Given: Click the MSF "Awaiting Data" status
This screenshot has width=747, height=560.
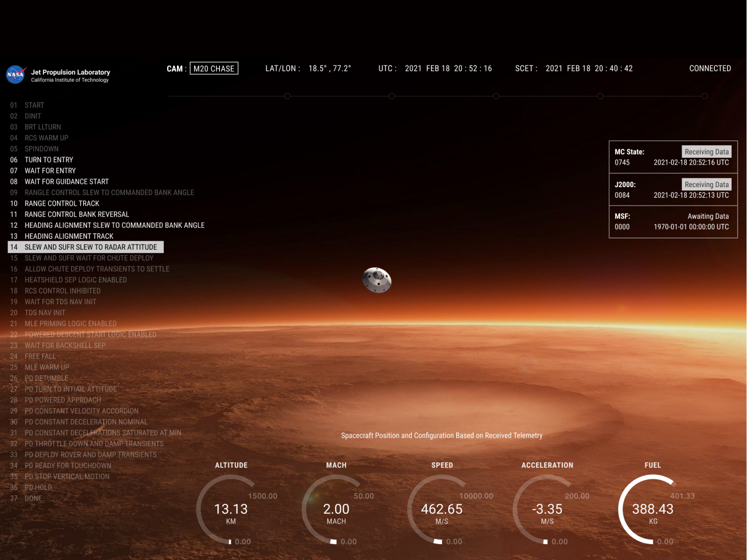Looking at the screenshot, I should pos(708,216).
